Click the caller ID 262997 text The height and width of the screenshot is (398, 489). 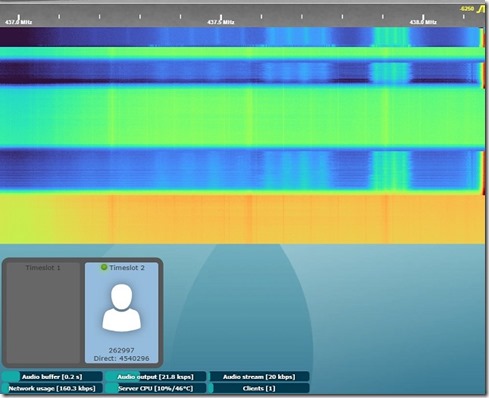pyautogui.click(x=122, y=350)
